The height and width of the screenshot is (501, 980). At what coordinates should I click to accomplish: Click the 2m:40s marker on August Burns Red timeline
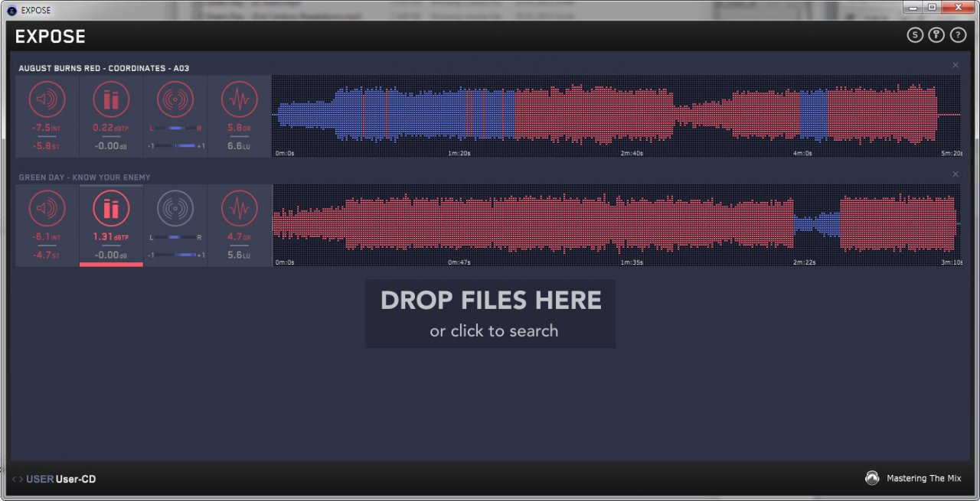point(632,153)
